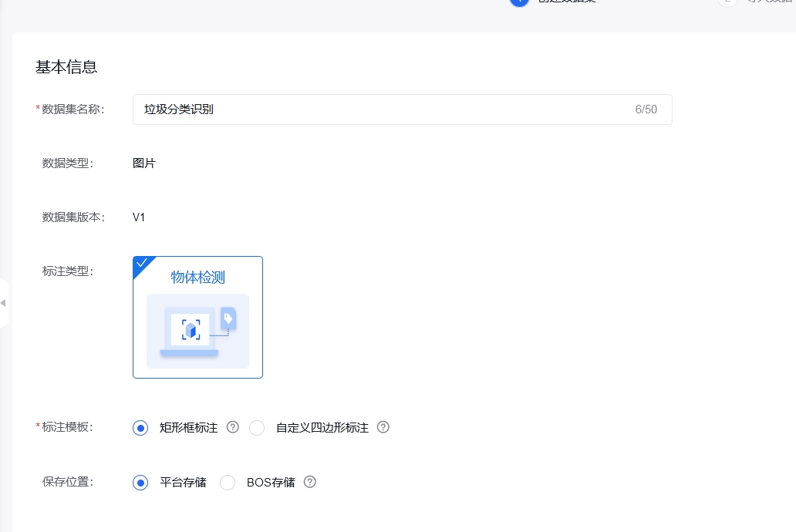Click the 6/50 character counter
Image resolution: width=796 pixels, height=532 pixels.
coord(646,109)
